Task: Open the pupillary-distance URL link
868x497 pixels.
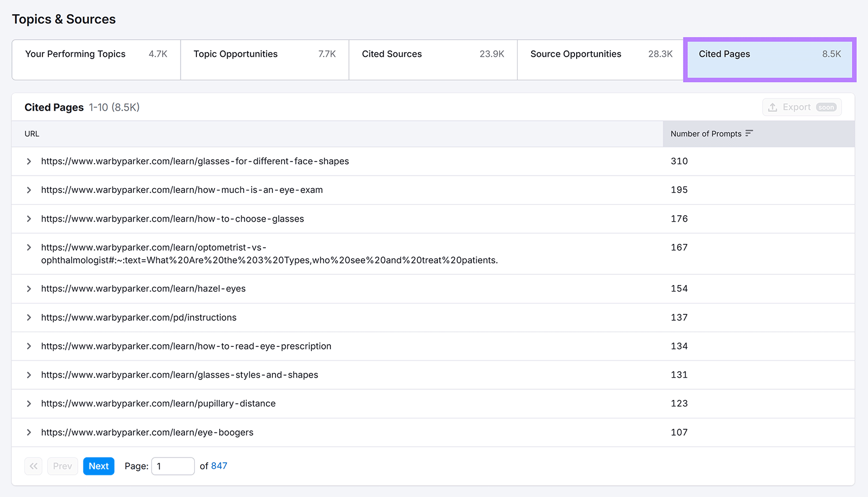Action: (x=158, y=404)
